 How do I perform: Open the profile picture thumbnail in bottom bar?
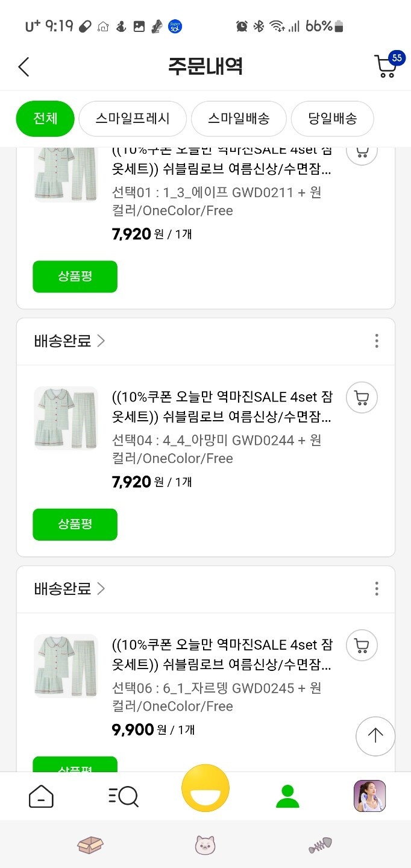coord(369,796)
